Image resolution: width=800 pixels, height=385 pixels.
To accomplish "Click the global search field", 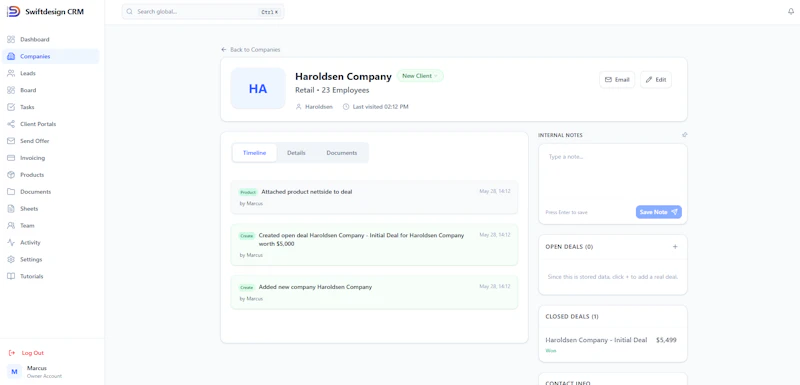I will coord(203,12).
